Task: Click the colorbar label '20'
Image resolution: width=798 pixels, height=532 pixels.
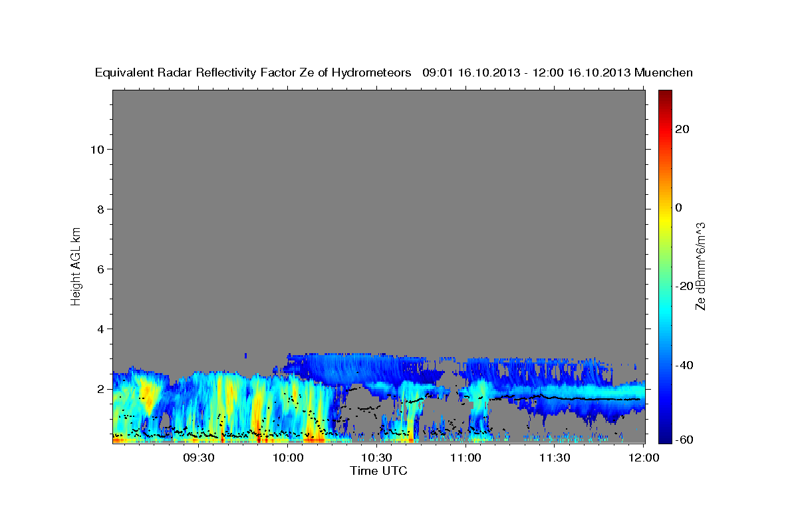Action: 681,129
